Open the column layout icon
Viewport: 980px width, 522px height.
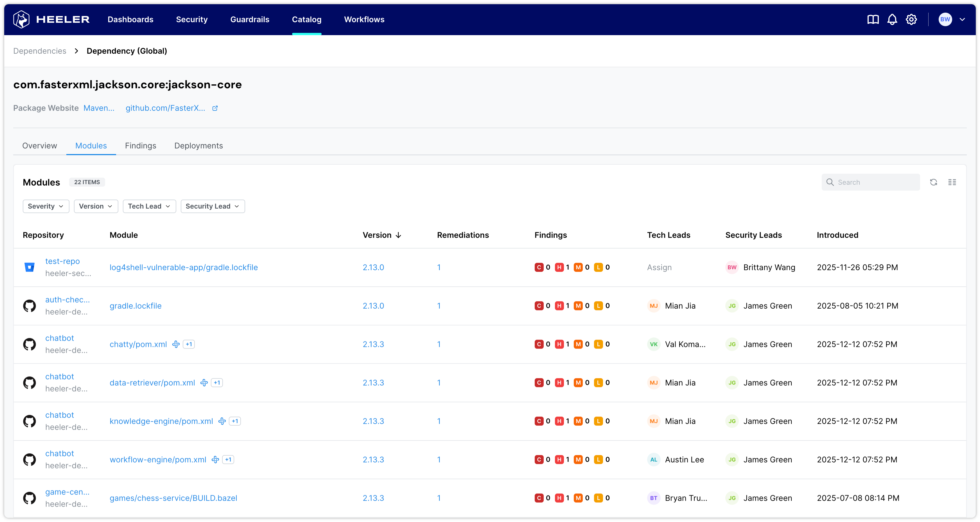tap(952, 182)
